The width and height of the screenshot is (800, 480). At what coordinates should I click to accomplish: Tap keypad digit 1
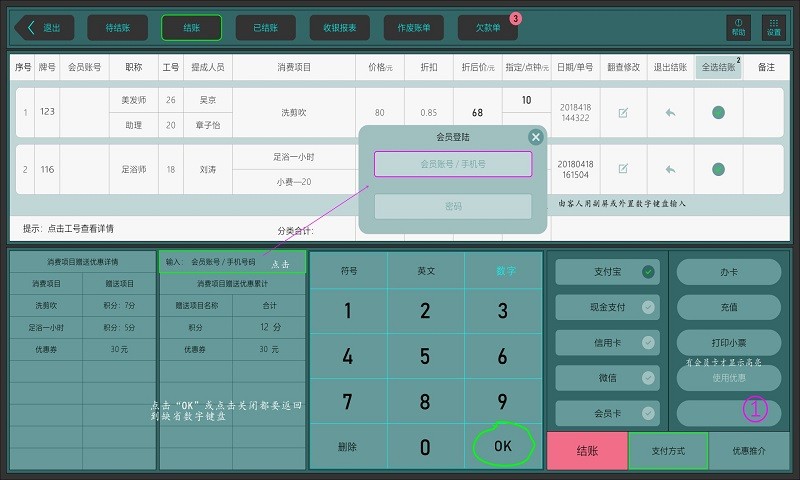click(x=348, y=311)
